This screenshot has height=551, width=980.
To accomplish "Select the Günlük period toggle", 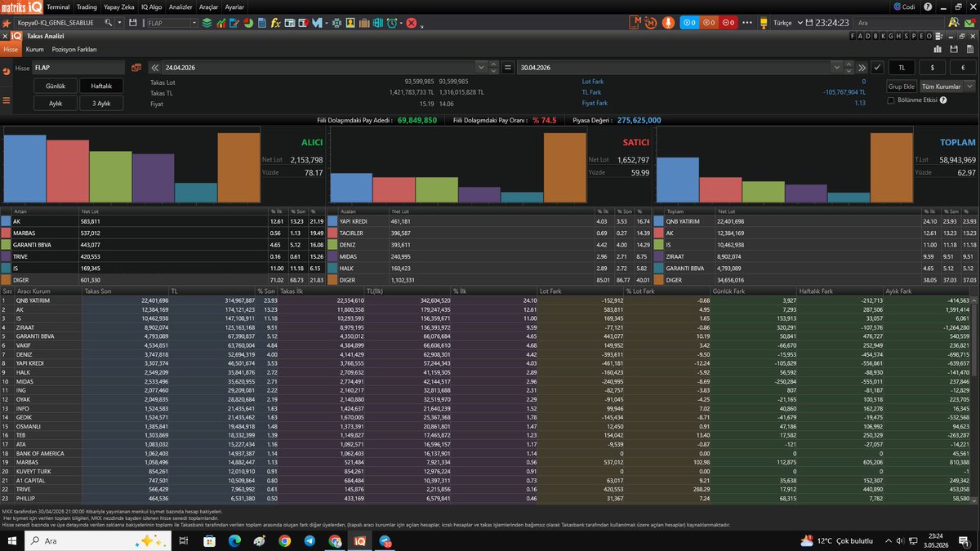I will point(56,86).
